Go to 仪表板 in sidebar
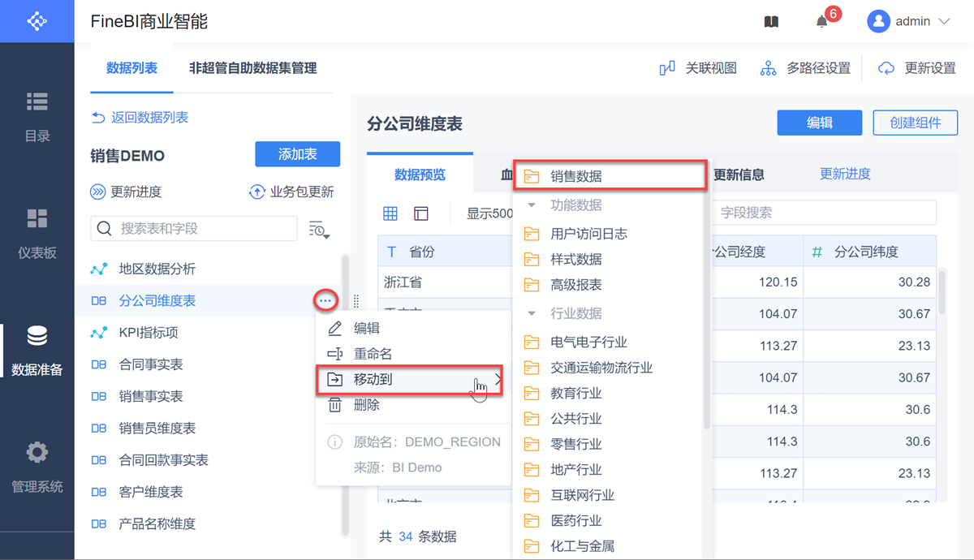 (37, 233)
